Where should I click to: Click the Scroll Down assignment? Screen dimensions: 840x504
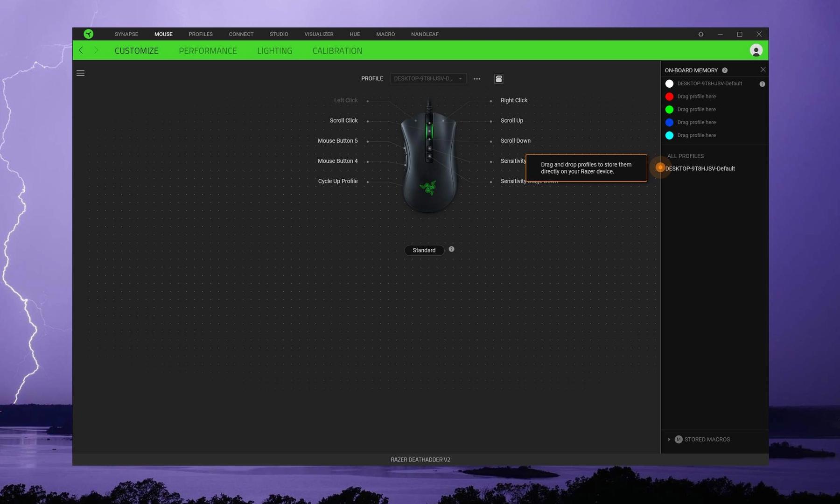click(x=515, y=140)
